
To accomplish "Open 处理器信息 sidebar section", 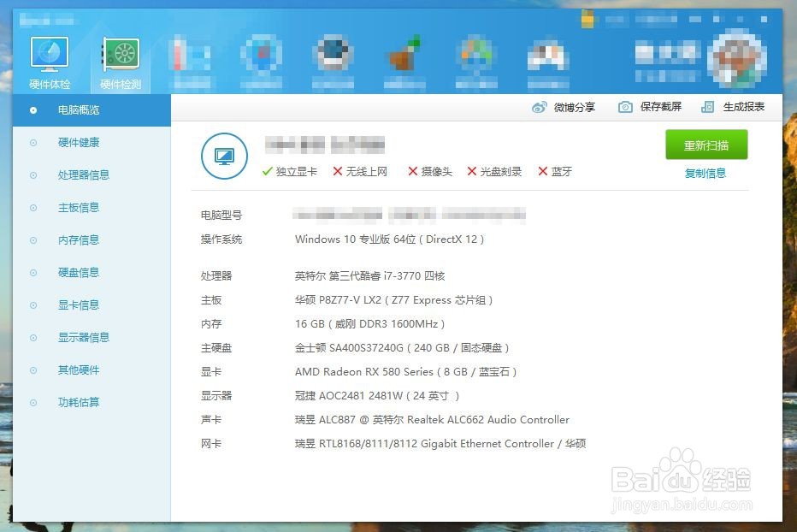I will (x=92, y=175).
